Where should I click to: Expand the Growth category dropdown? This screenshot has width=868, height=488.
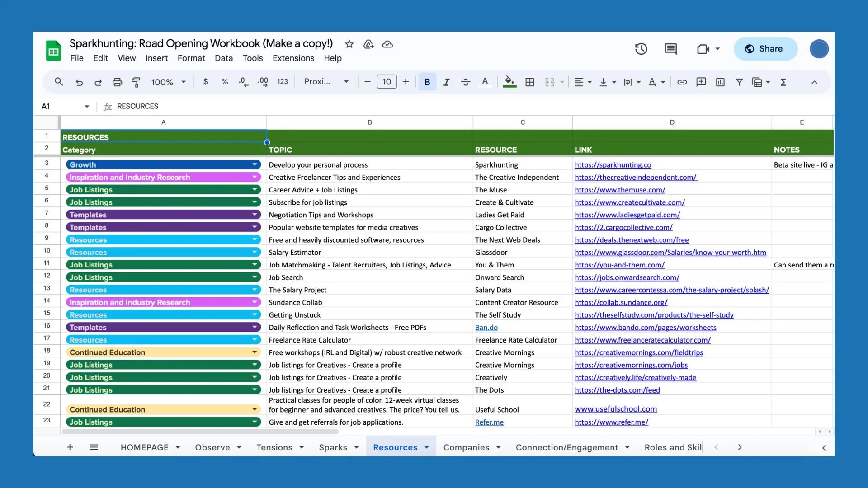(x=255, y=164)
